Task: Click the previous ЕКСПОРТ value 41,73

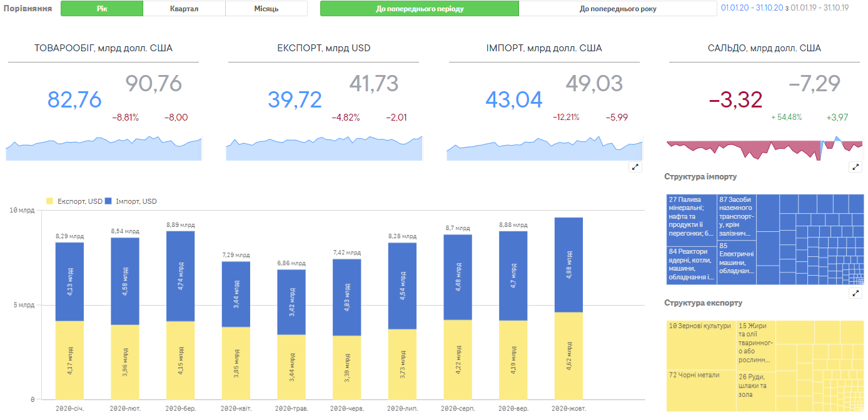Action: point(374,83)
